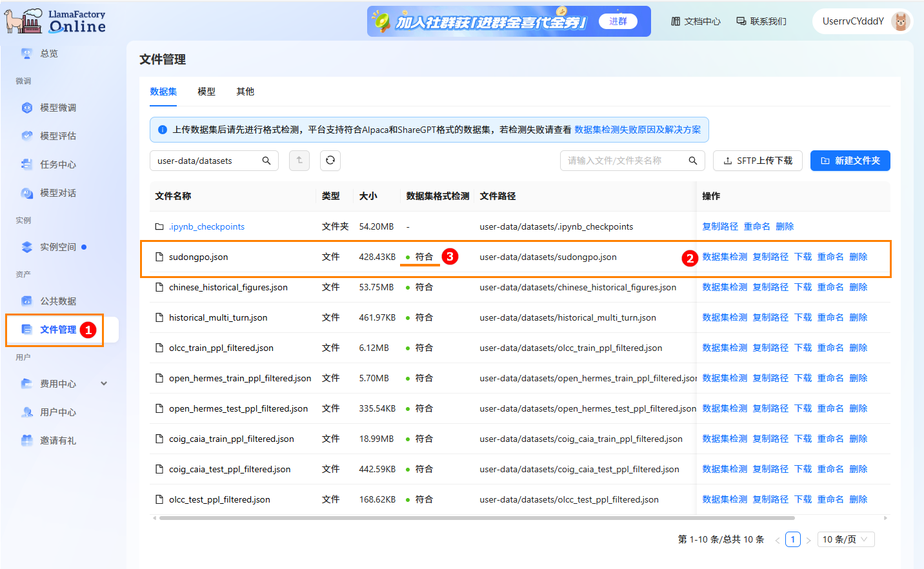Open the 10条/页 page size dropdown
Image resolution: width=924 pixels, height=569 pixels.
845,539
